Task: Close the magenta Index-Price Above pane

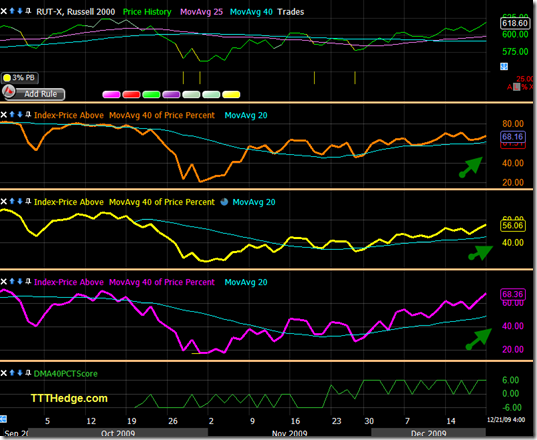Action: click(x=3, y=282)
